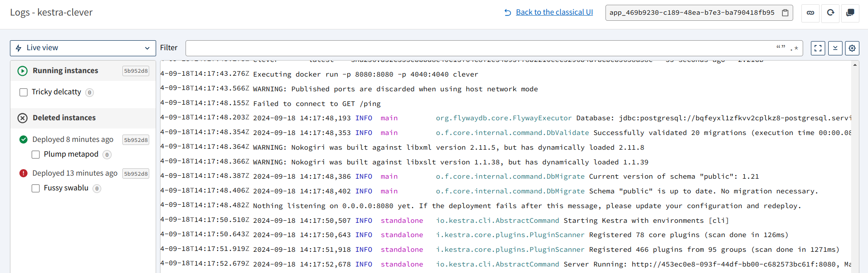The image size is (868, 273).
Task: Check the Plump metapod instance checkbox
Action: (36, 154)
